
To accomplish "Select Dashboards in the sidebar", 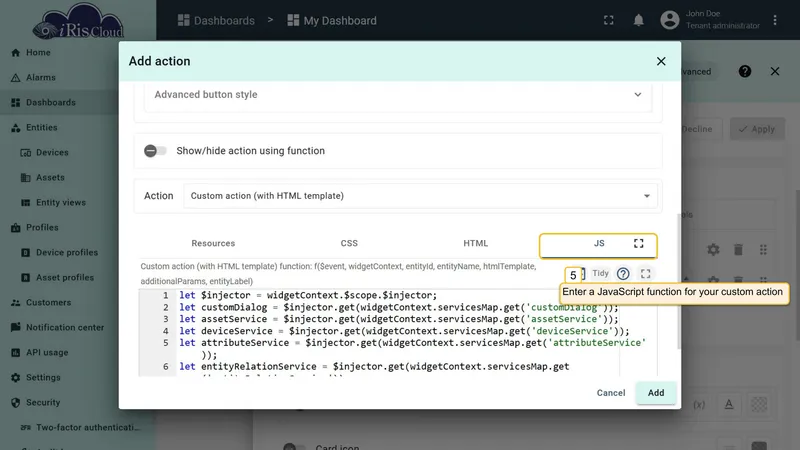I will tap(60, 103).
